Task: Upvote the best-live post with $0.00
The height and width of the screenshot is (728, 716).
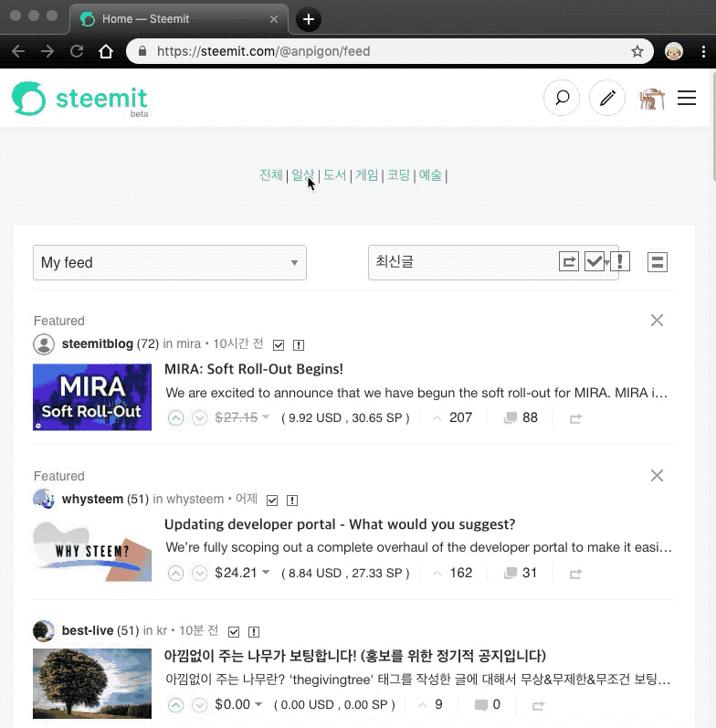Action: pos(175,705)
